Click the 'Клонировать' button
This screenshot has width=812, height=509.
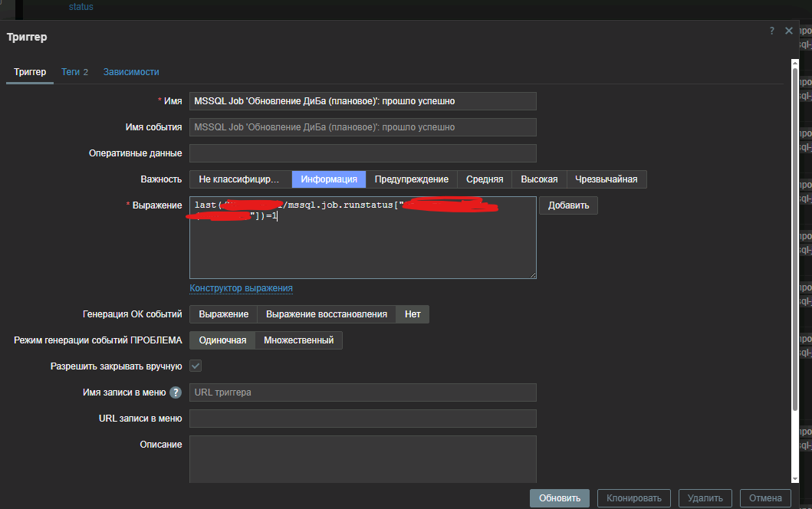(x=634, y=498)
